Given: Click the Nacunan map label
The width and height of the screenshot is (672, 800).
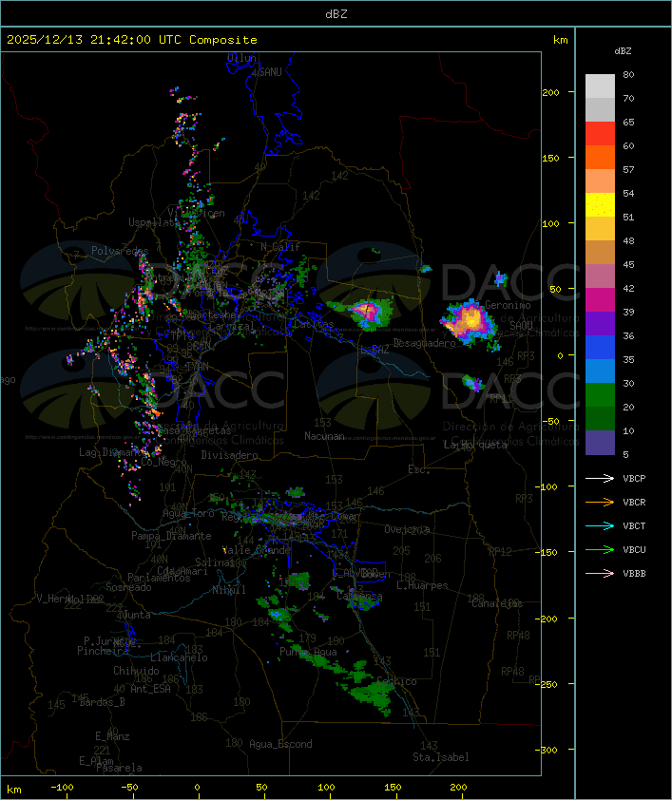Looking at the screenshot, I should point(324,436).
